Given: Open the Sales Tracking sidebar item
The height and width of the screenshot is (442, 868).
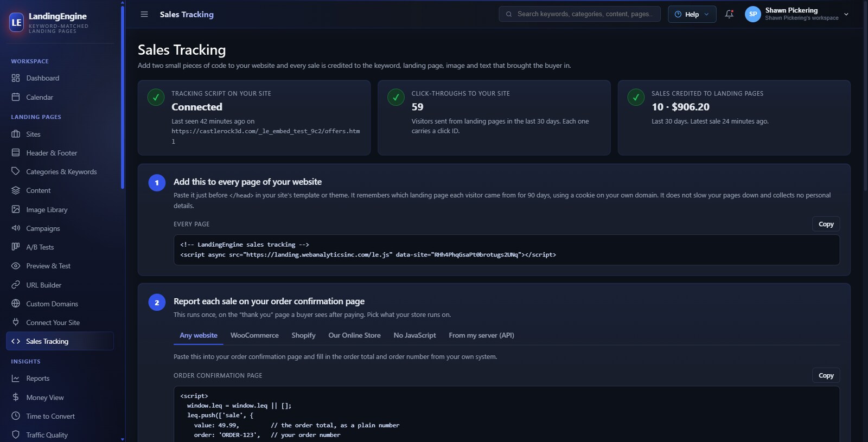Looking at the screenshot, I should tap(60, 341).
